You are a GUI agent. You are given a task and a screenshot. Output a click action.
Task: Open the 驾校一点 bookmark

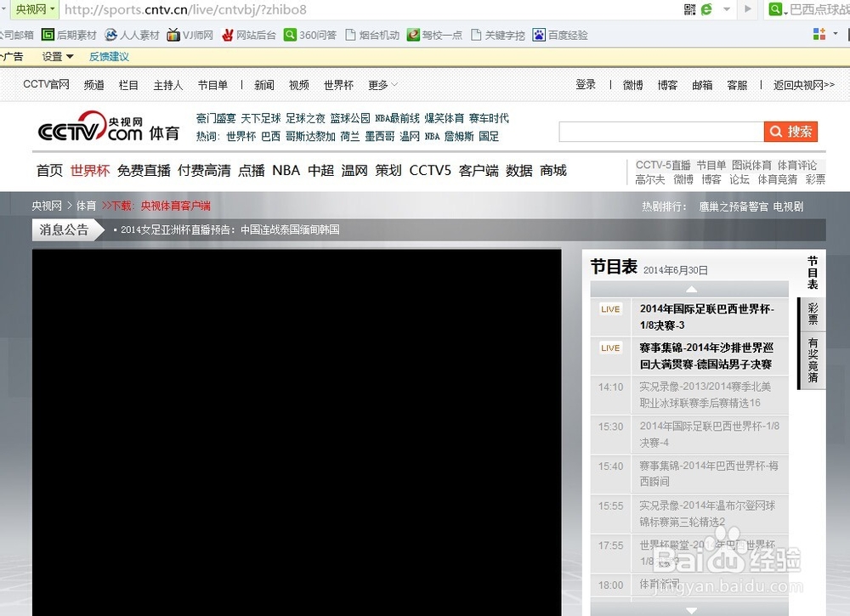(434, 35)
